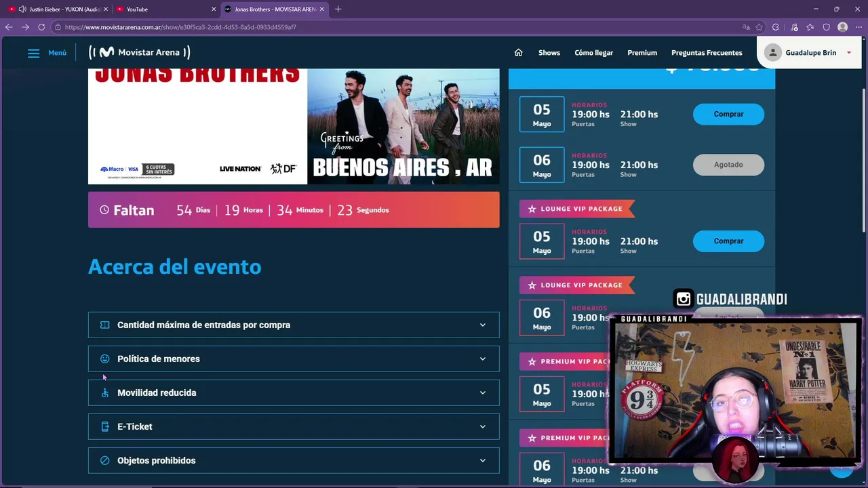Image resolution: width=868 pixels, height=488 pixels.
Task: Click the clock icon next to Faltan
Action: (x=104, y=210)
